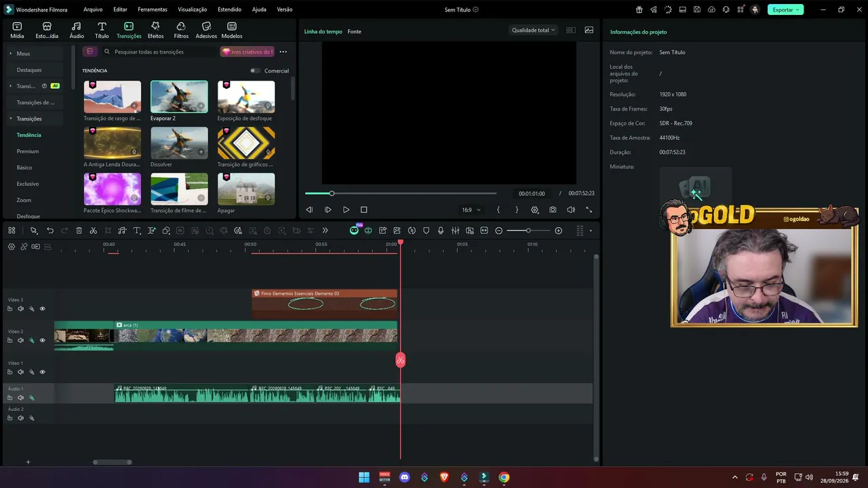
Task: Click the timeline zoom slider
Action: coord(528,230)
